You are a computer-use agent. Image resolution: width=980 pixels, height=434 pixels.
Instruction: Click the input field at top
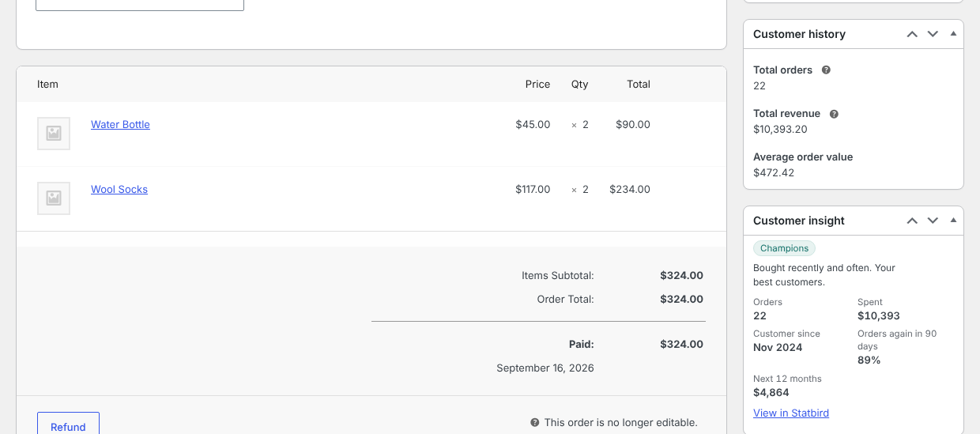pos(140,5)
